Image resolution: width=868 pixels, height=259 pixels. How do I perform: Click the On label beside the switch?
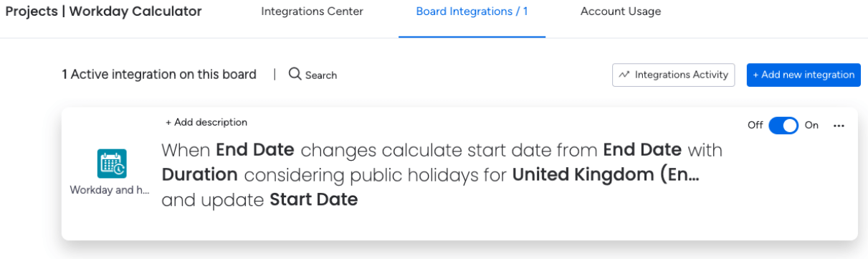(811, 126)
